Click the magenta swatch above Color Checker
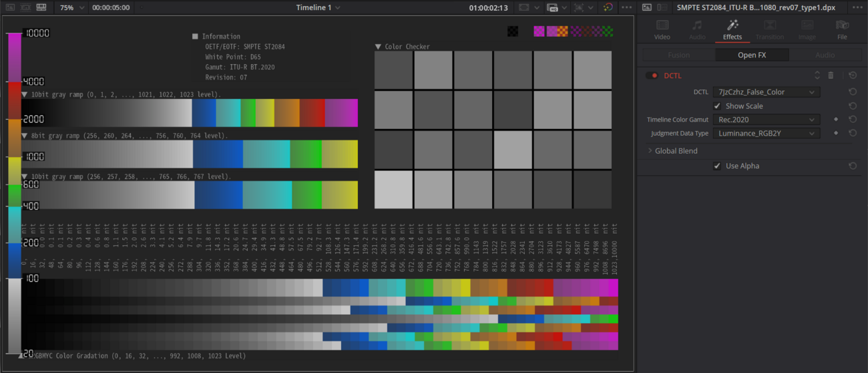The height and width of the screenshot is (373, 868). (x=539, y=31)
